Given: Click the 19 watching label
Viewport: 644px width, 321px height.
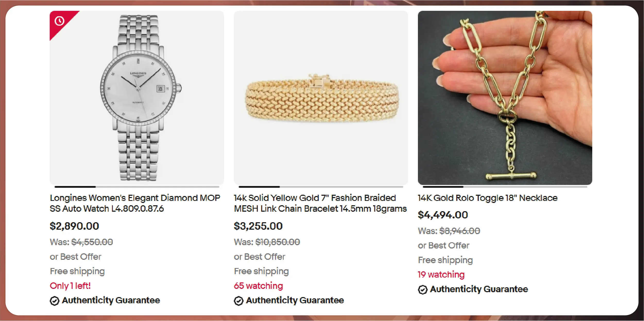Looking at the screenshot, I should (441, 275).
